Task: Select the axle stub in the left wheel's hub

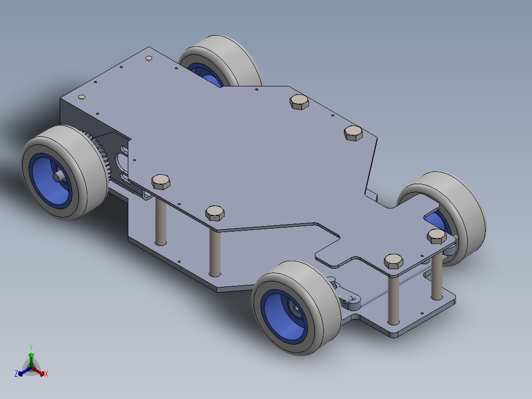Action: point(59,176)
